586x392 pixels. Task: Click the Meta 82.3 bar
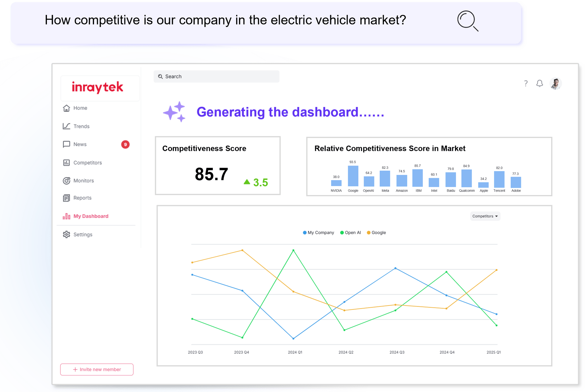[x=385, y=179]
